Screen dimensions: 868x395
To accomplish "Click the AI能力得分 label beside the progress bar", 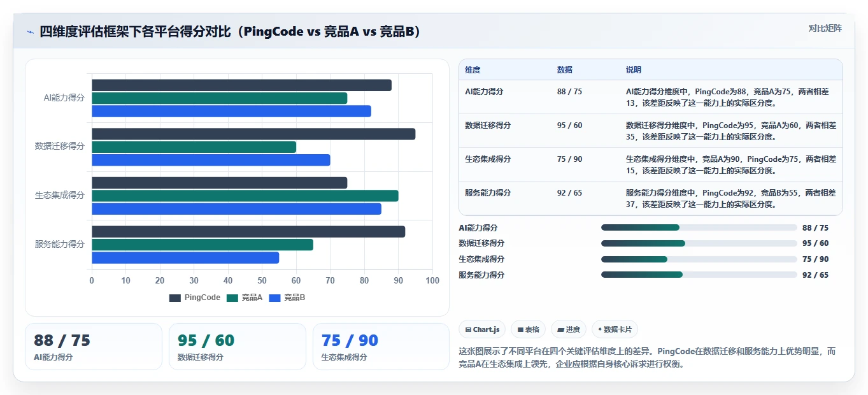I will pos(478,228).
